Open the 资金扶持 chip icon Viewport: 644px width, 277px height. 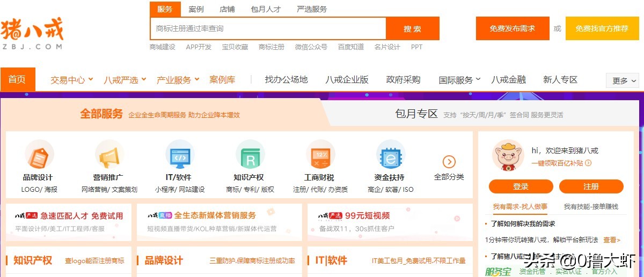[x=391, y=155]
